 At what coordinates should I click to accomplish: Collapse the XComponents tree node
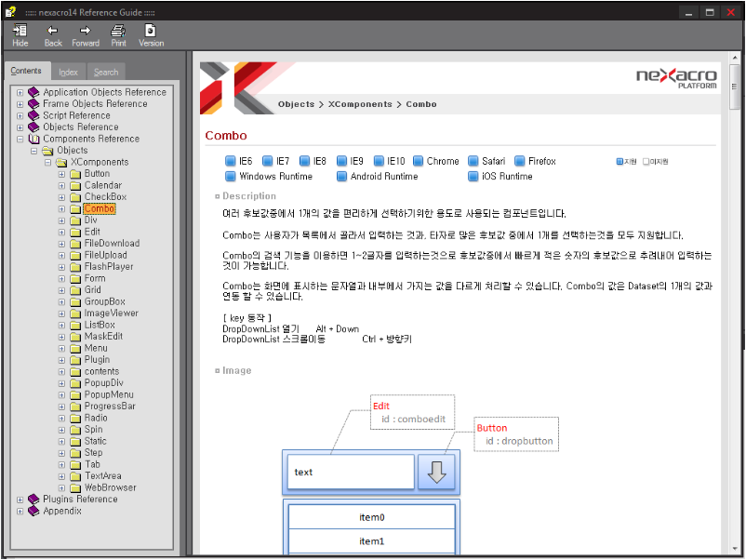pos(47,162)
